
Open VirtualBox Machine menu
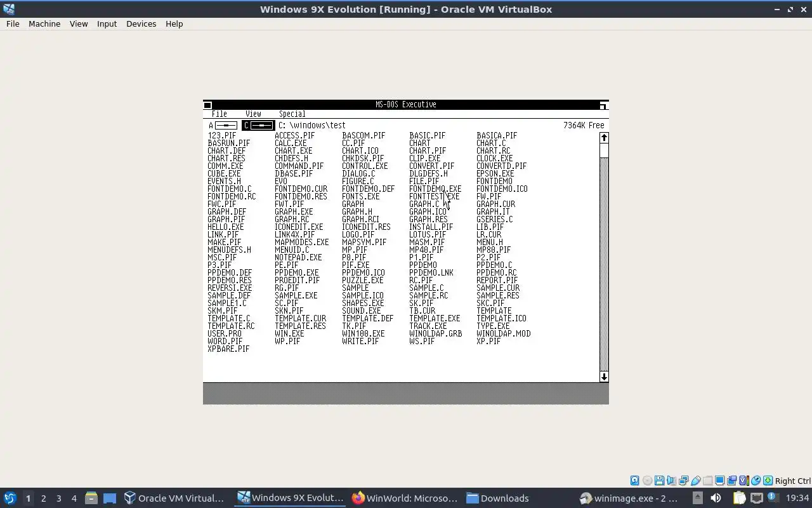coord(44,23)
